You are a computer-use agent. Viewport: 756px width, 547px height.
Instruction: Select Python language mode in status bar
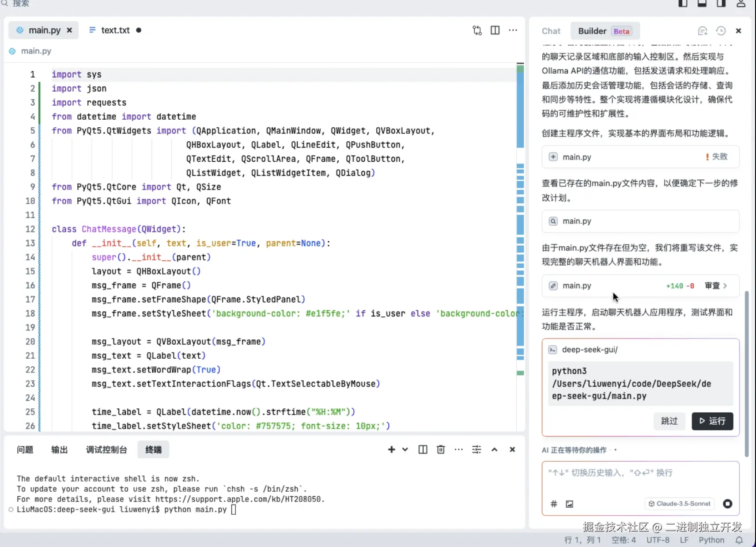click(711, 540)
